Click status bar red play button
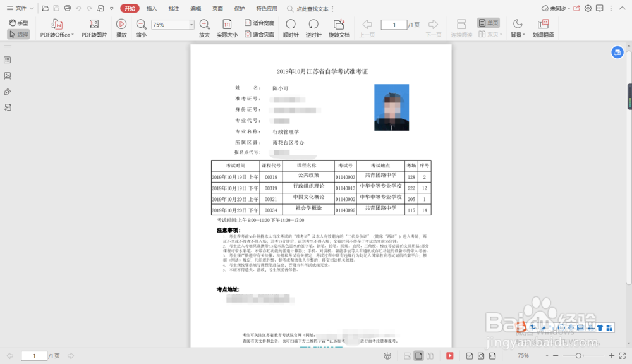This screenshot has height=364, width=632. point(450,356)
